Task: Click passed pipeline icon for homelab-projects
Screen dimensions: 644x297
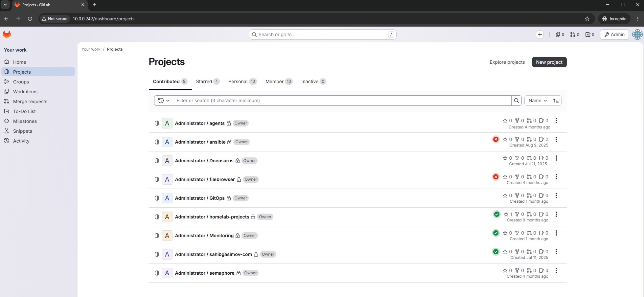Action: coord(497,214)
